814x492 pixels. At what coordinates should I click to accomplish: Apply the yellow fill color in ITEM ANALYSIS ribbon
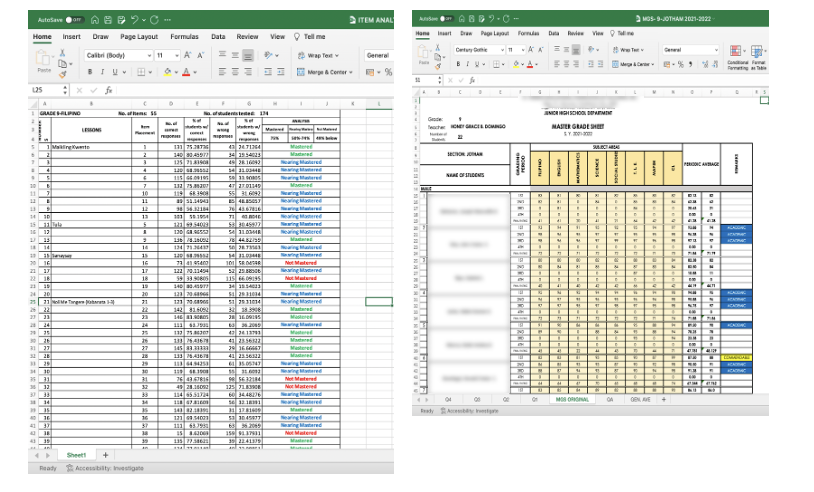pyautogui.click(x=167, y=72)
